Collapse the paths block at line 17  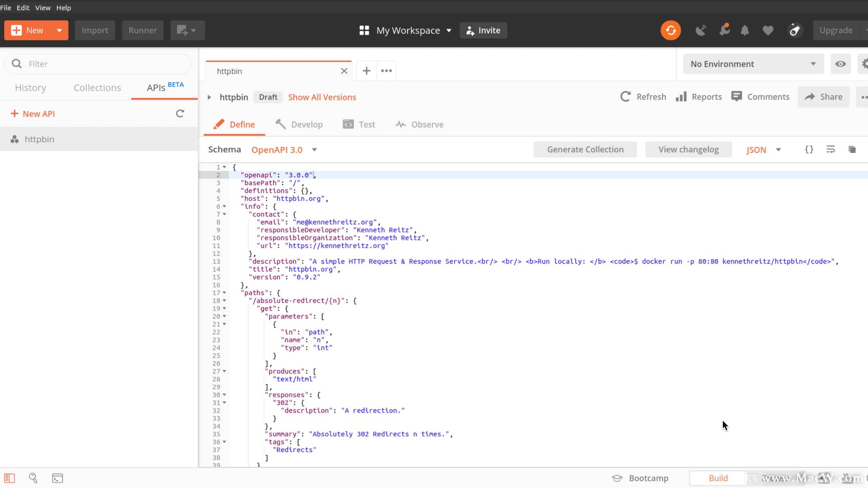click(224, 293)
